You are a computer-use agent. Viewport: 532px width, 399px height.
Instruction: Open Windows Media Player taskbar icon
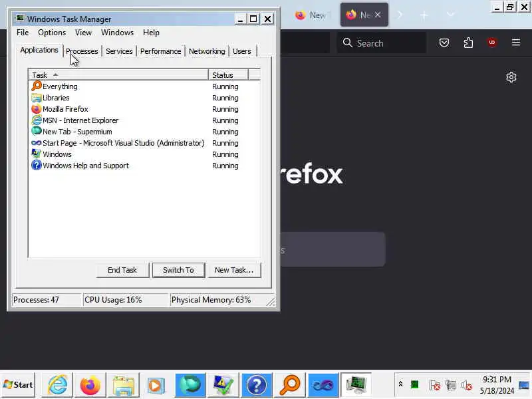point(156,385)
